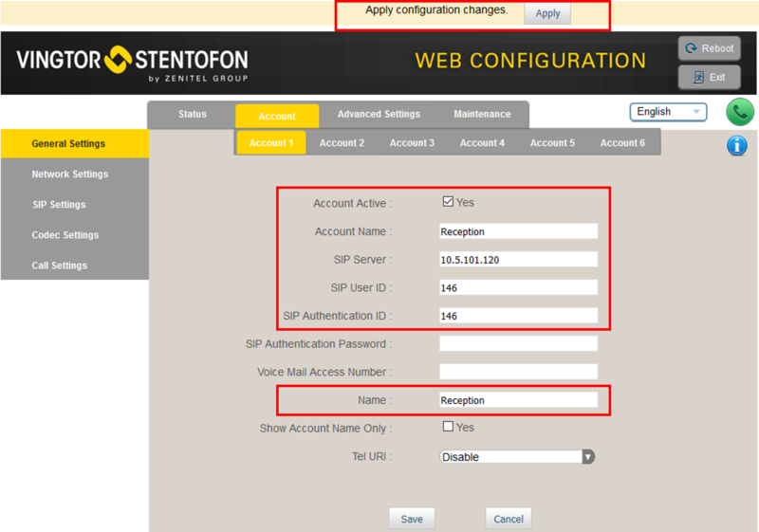Screen dimensions: 759x532
Task: Click the Vingtor Stentofon logo
Action: coord(132,64)
